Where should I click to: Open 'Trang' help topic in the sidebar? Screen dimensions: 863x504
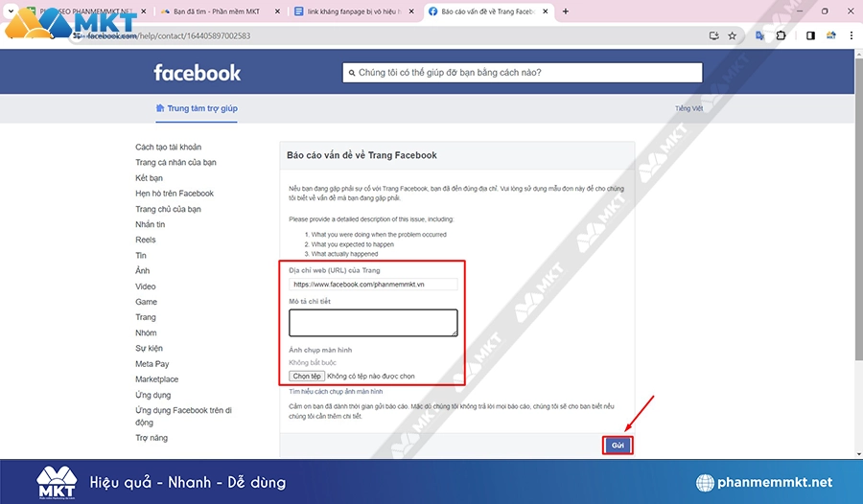[146, 317]
